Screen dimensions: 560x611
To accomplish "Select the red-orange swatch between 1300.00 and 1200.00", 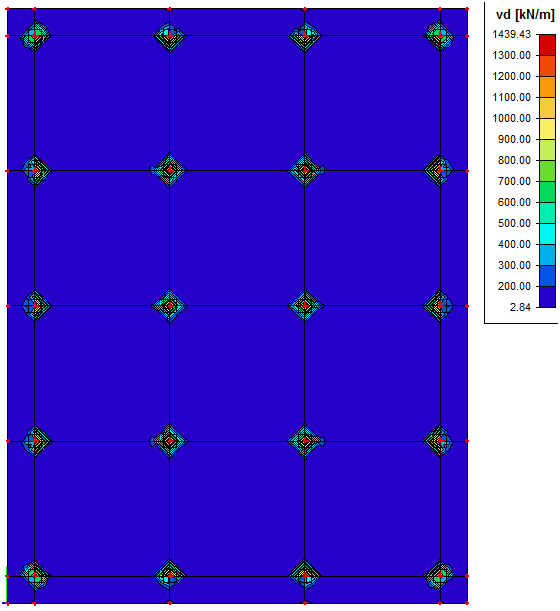I will [547, 66].
